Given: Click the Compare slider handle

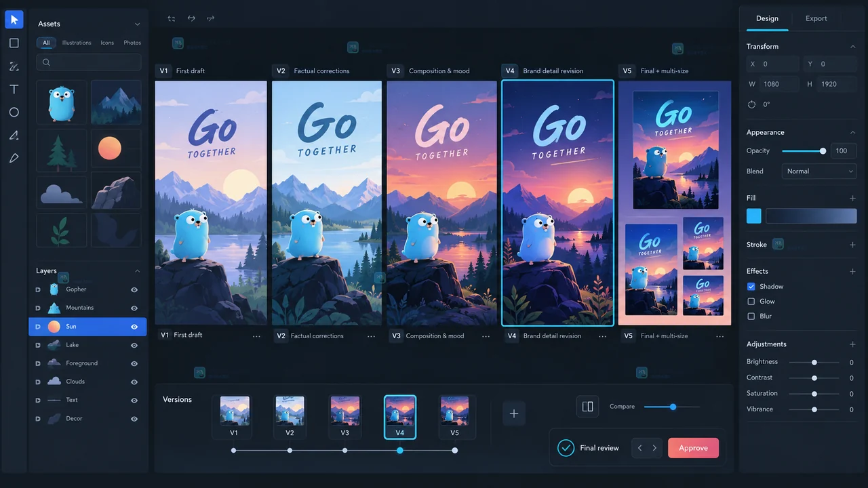Looking at the screenshot, I should point(673,407).
